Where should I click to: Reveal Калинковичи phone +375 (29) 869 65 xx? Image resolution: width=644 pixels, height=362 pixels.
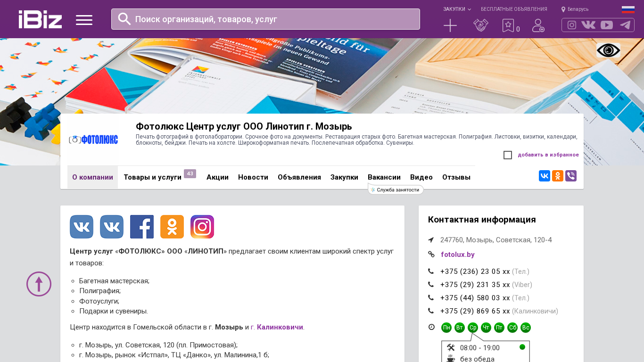(475, 311)
